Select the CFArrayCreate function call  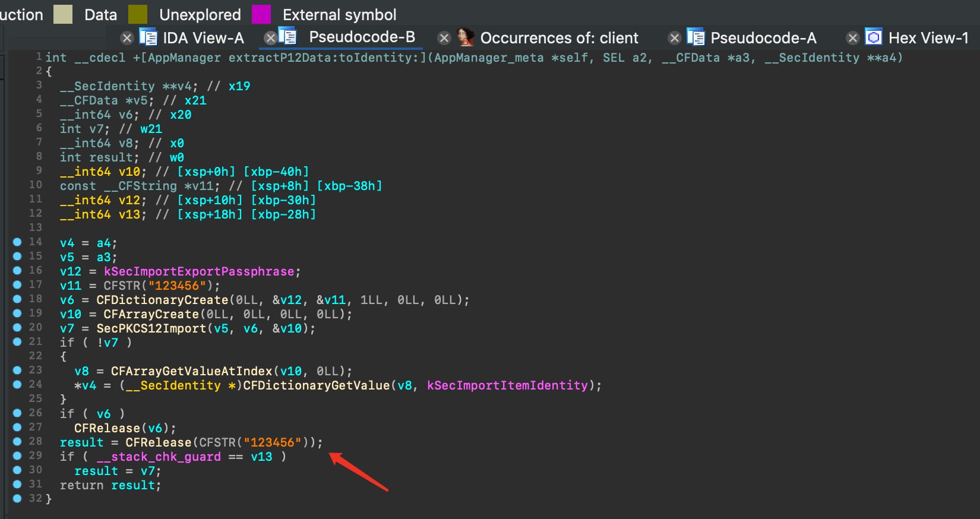point(151,314)
